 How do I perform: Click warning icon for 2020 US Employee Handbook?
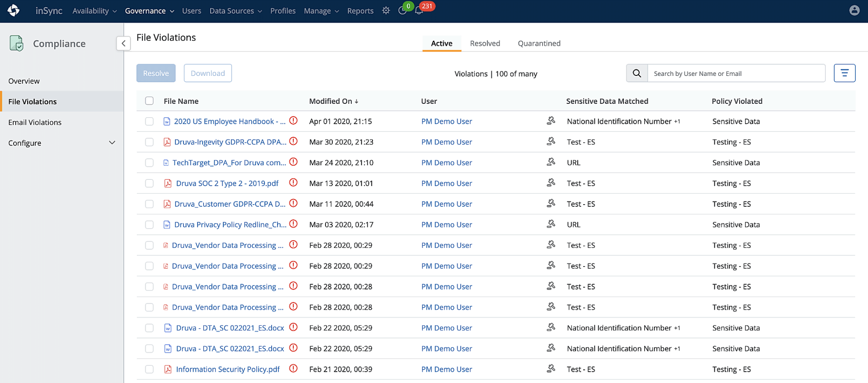click(x=293, y=121)
